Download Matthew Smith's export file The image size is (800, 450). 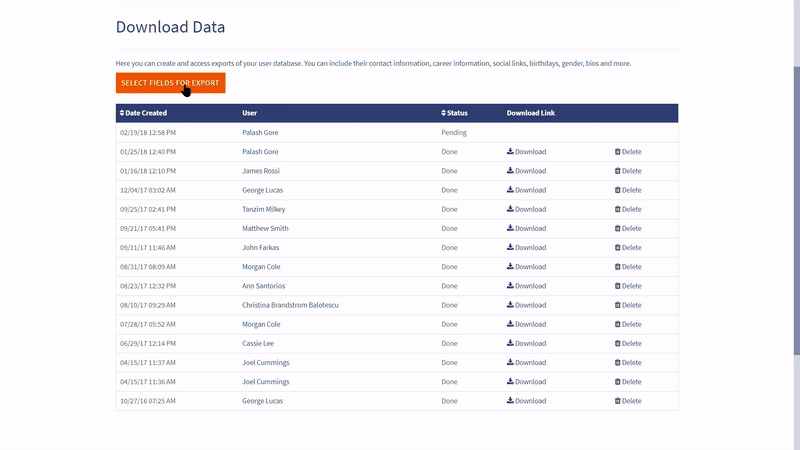click(x=526, y=229)
